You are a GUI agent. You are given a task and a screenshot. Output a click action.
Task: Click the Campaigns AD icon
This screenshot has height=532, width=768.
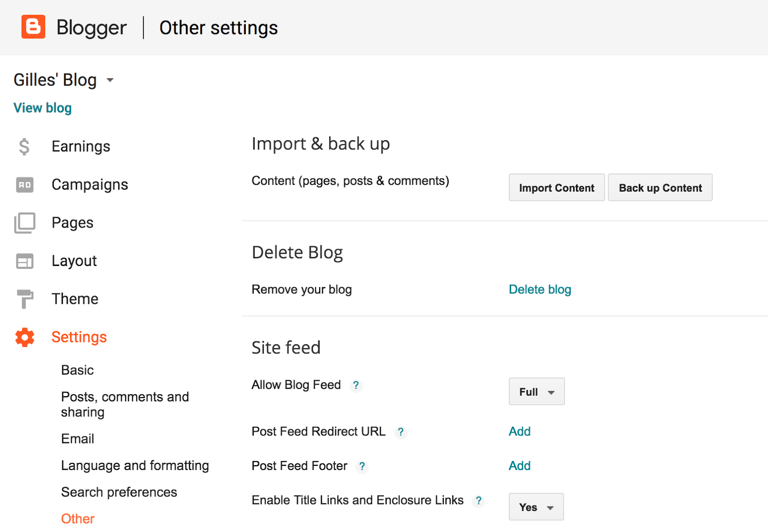point(24,185)
